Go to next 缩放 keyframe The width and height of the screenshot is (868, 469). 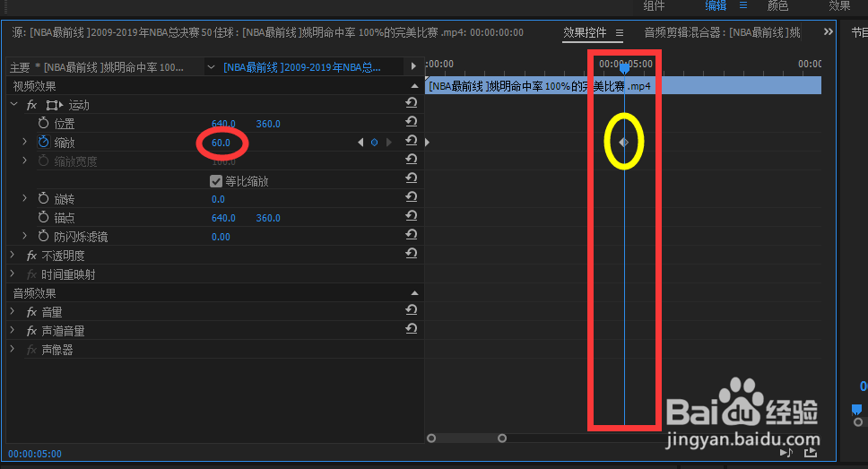point(388,143)
